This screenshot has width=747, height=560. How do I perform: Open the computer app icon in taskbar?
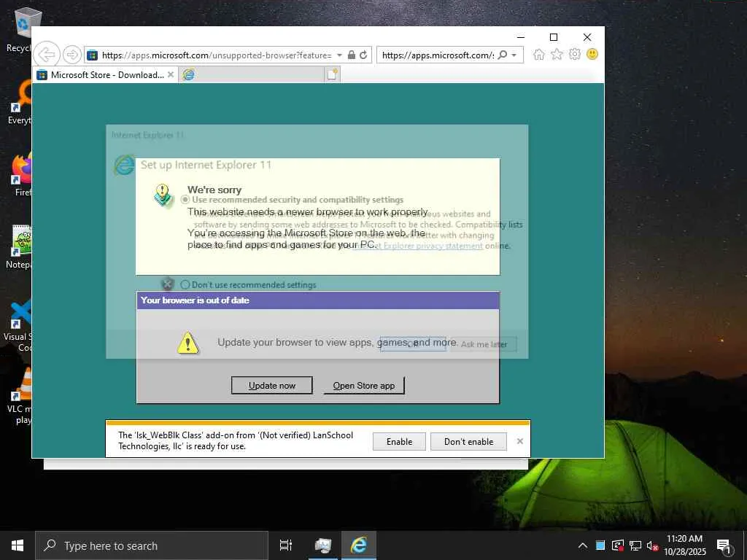click(323, 545)
